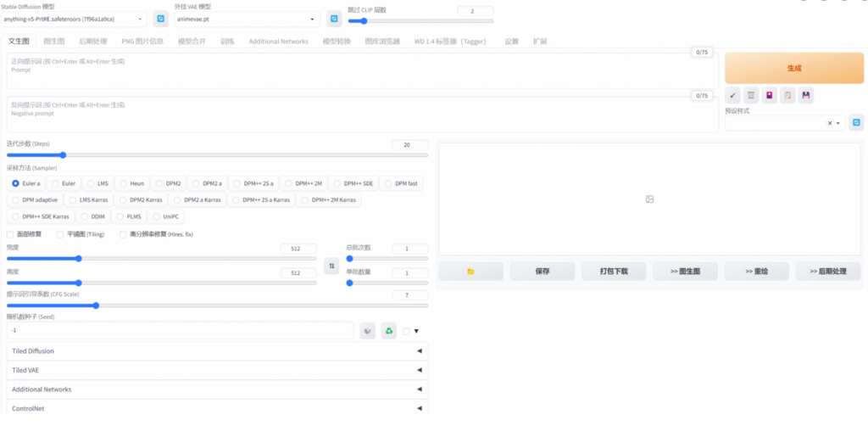The image size is (868, 426).
Task: Expand the Tiled Diffusion panel
Action: [x=216, y=350]
